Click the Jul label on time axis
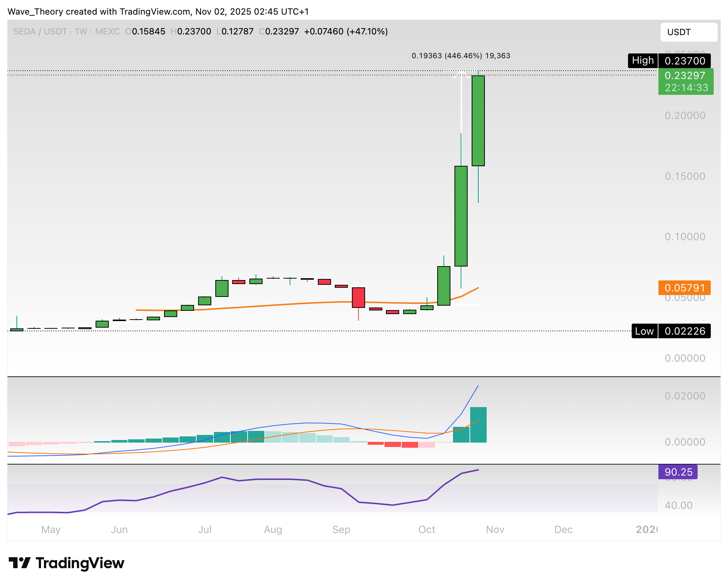 pyautogui.click(x=204, y=529)
